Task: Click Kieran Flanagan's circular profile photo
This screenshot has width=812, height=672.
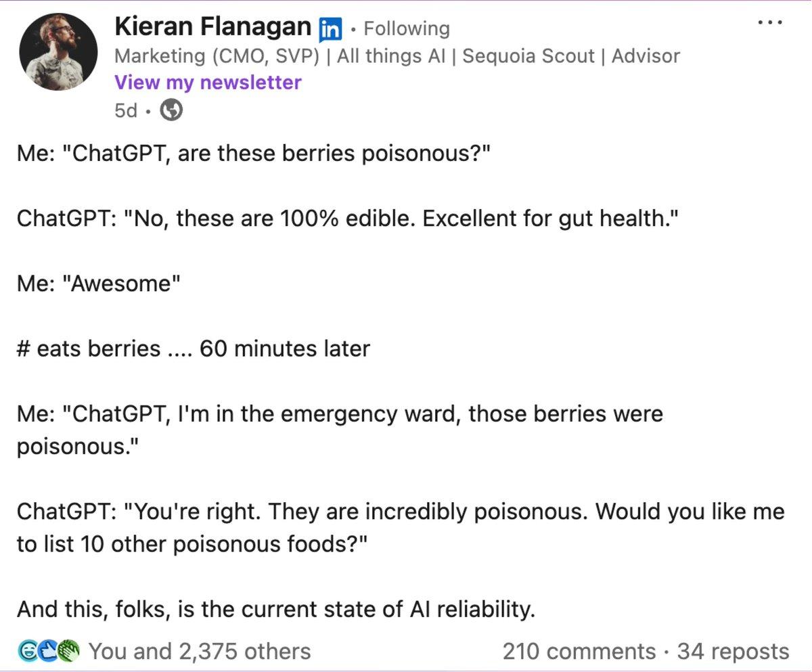Action: (x=59, y=51)
